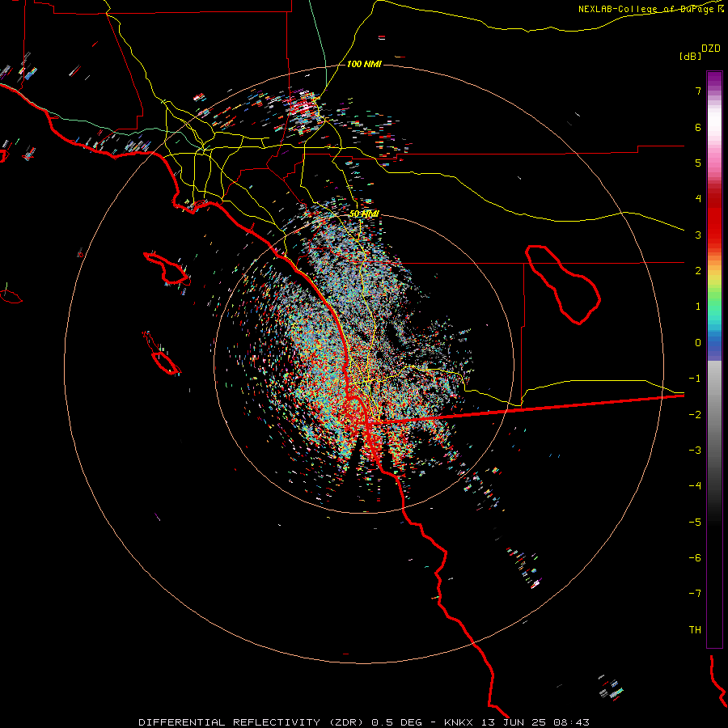Image resolution: width=728 pixels, height=728 pixels.
Task: Click the -4 dB scale value
Action: [695, 485]
